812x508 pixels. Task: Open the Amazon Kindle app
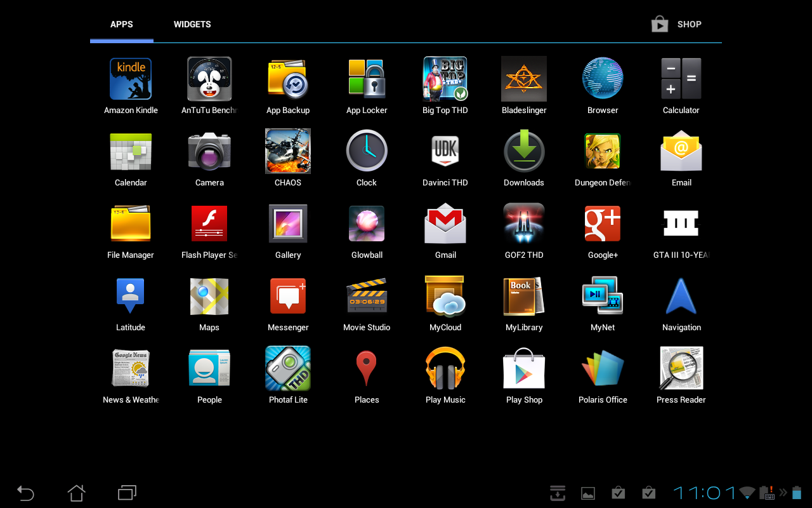[x=131, y=79]
